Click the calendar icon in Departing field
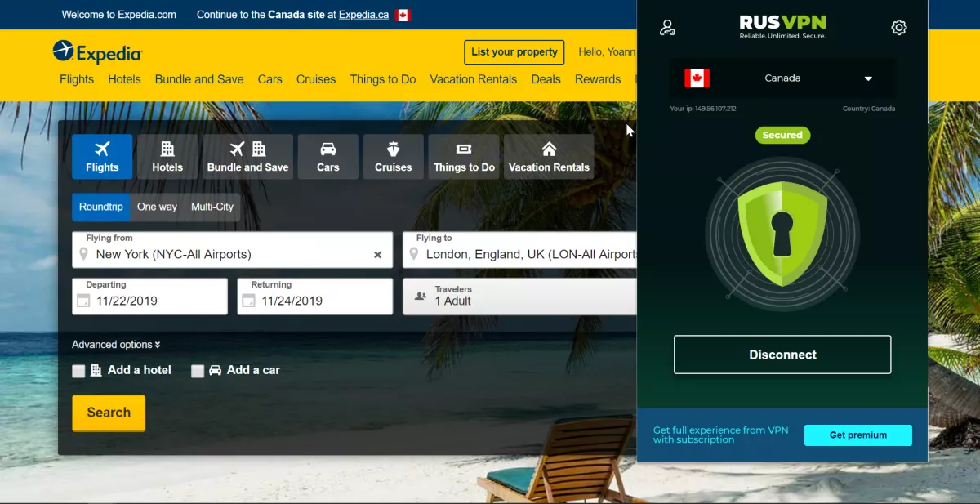The width and height of the screenshot is (980, 504). [82, 301]
